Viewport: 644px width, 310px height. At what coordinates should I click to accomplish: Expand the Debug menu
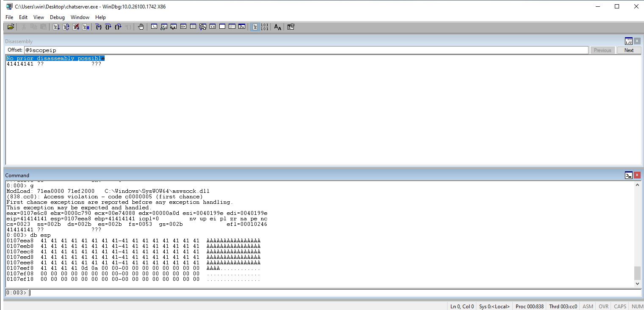(57, 17)
